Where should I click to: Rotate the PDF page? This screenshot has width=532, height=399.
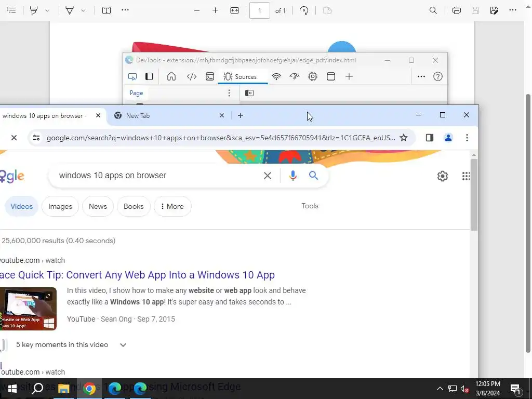[x=304, y=10]
